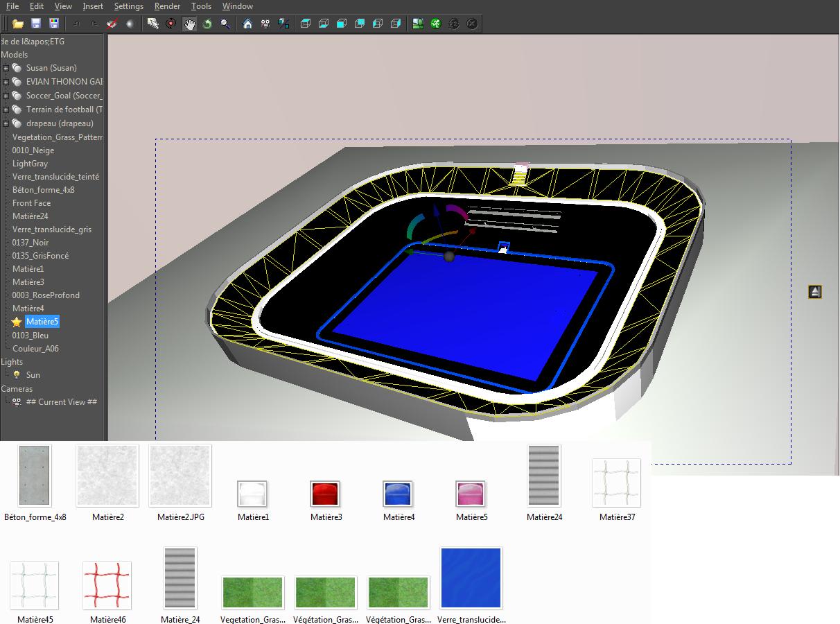This screenshot has height=624, width=840.
Task: Expand the drapeau model node
Action: click(6, 123)
